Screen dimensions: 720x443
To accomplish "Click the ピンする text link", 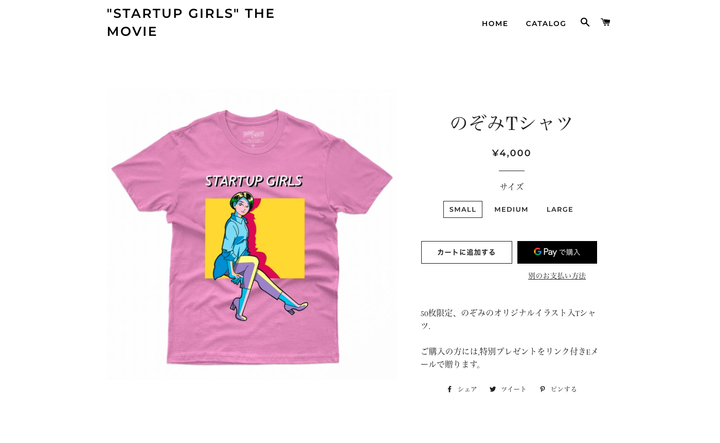I will (x=563, y=389).
